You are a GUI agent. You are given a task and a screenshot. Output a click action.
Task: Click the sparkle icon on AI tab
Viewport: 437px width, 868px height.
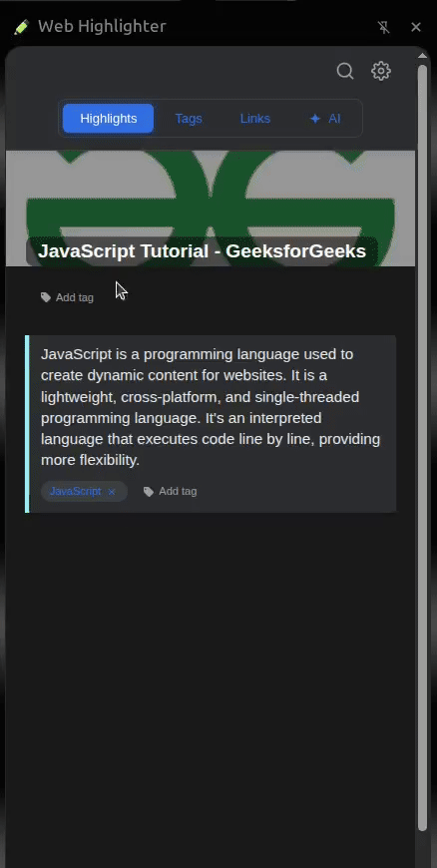coord(315,119)
